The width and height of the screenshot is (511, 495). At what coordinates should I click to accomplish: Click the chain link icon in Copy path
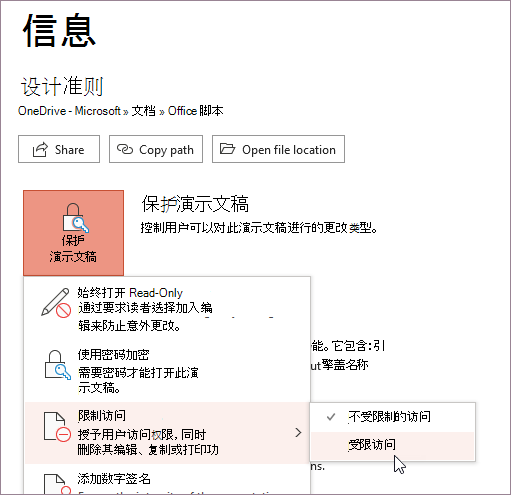[125, 149]
